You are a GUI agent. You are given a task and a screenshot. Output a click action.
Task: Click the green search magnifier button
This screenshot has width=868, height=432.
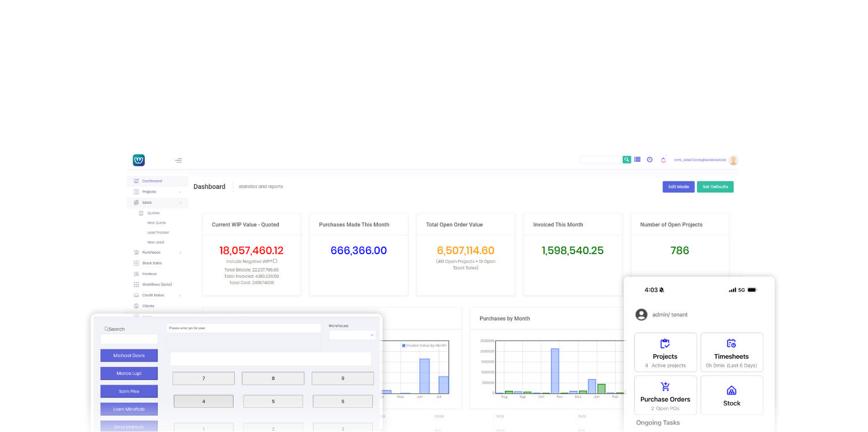click(627, 159)
